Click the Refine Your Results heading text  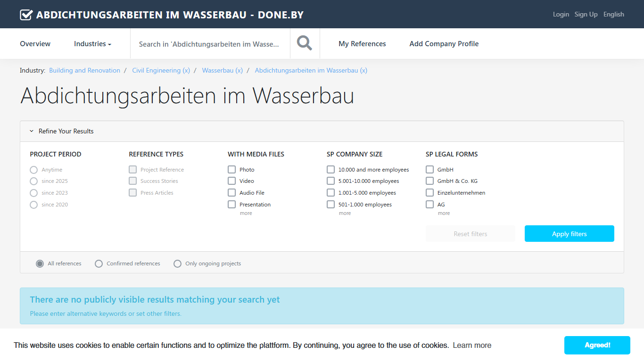coord(66,131)
